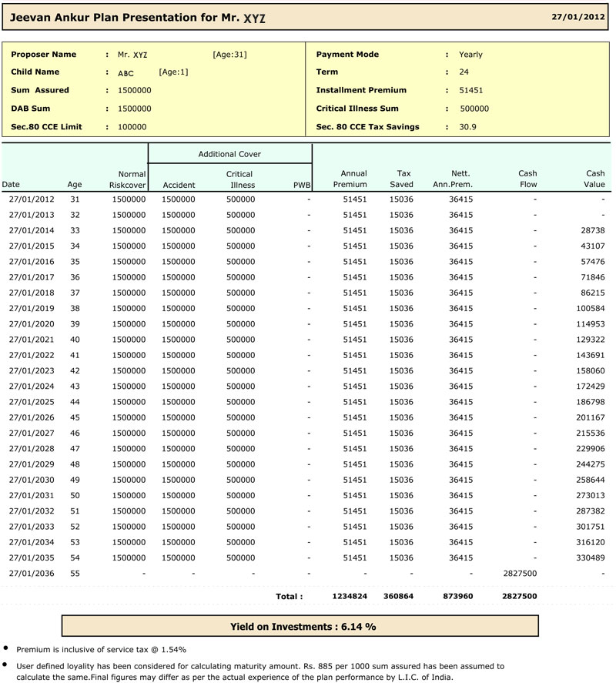The height and width of the screenshot is (683, 616).
Task: Click cash value 330489 in last premium row
Action: point(591,557)
